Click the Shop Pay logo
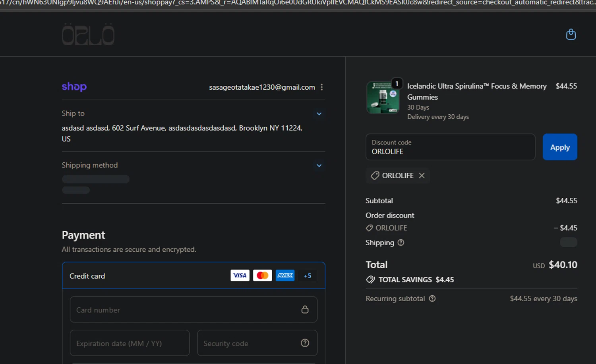596x364 pixels. pyautogui.click(x=74, y=87)
